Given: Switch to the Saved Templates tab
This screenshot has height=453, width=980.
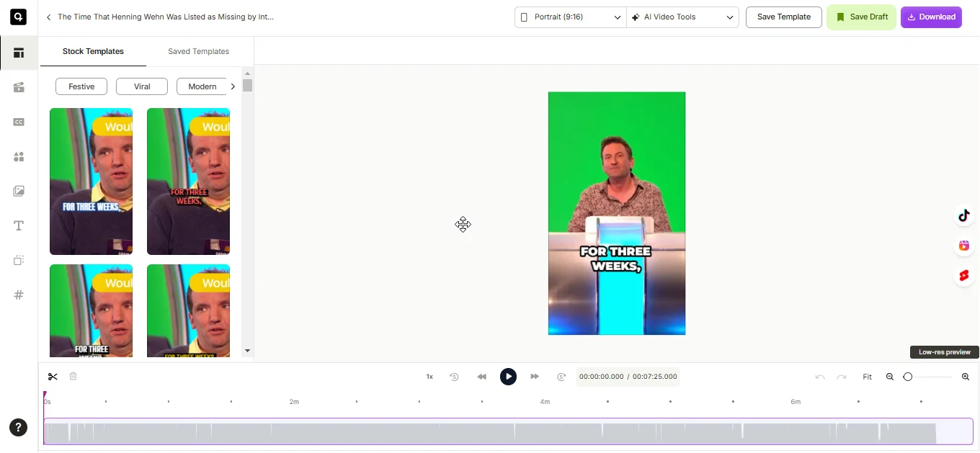Looking at the screenshot, I should tap(198, 52).
